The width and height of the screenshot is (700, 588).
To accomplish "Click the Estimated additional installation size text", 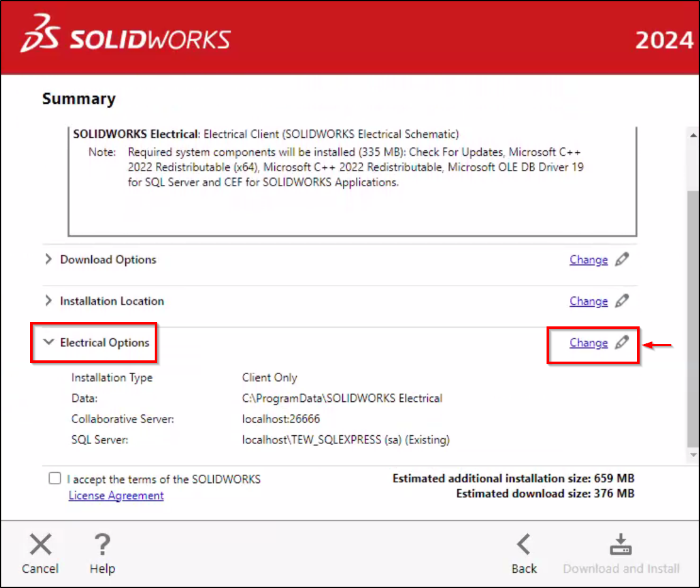I will [513, 478].
